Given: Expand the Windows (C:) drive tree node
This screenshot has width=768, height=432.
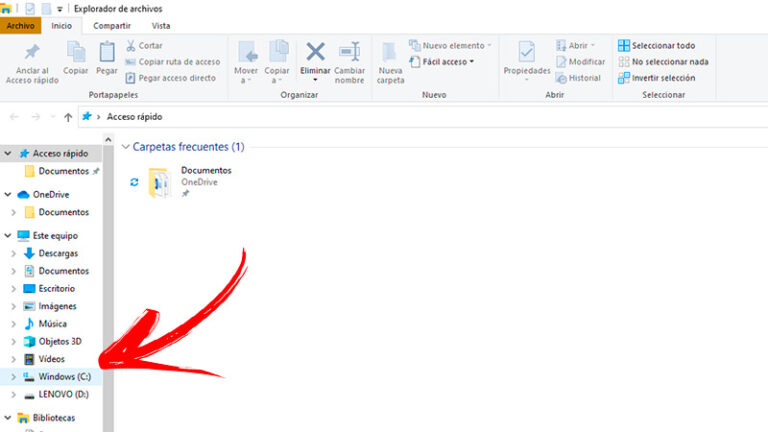Looking at the screenshot, I should point(12,377).
